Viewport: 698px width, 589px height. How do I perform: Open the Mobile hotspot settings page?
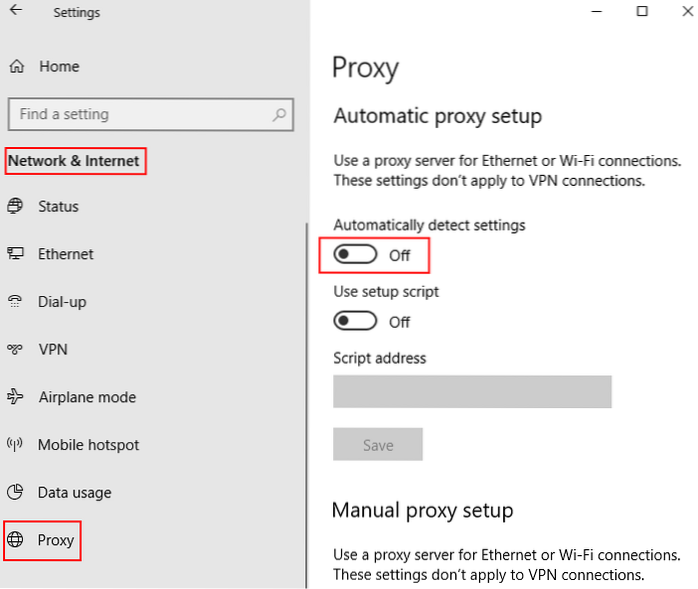pos(88,445)
